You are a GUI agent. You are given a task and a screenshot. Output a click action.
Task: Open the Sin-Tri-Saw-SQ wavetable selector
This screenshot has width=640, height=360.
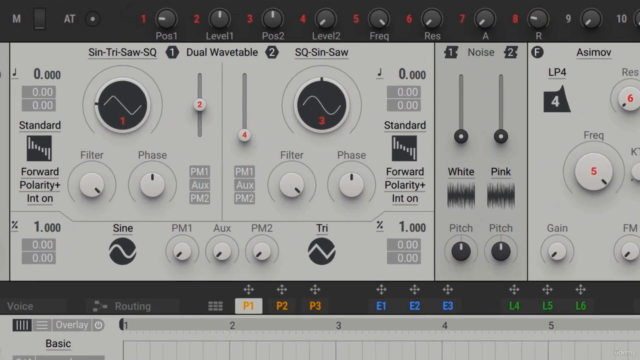(x=122, y=53)
